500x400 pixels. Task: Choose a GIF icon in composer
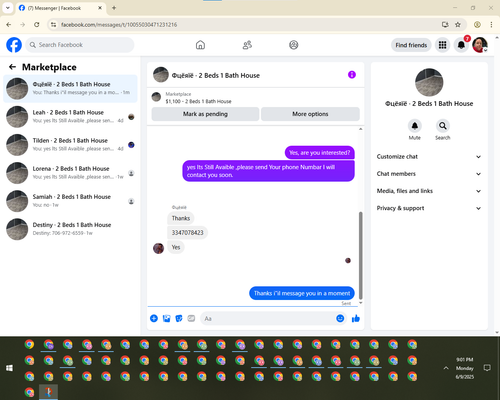pos(191,318)
